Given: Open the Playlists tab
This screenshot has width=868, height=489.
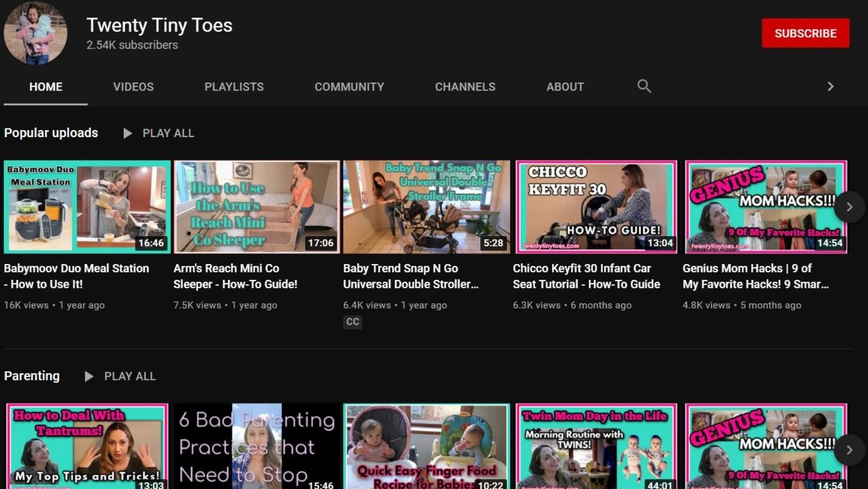Looking at the screenshot, I should coord(234,87).
